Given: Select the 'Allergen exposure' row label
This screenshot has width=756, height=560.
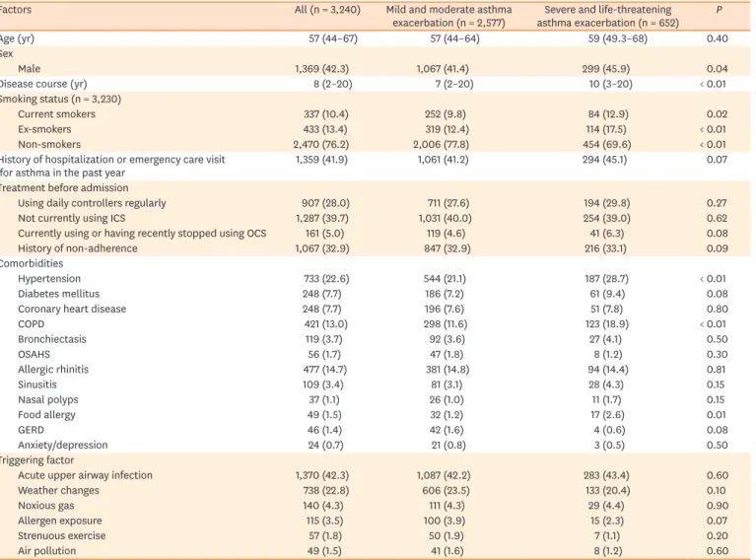Looking at the screenshot, I should 60,521.
